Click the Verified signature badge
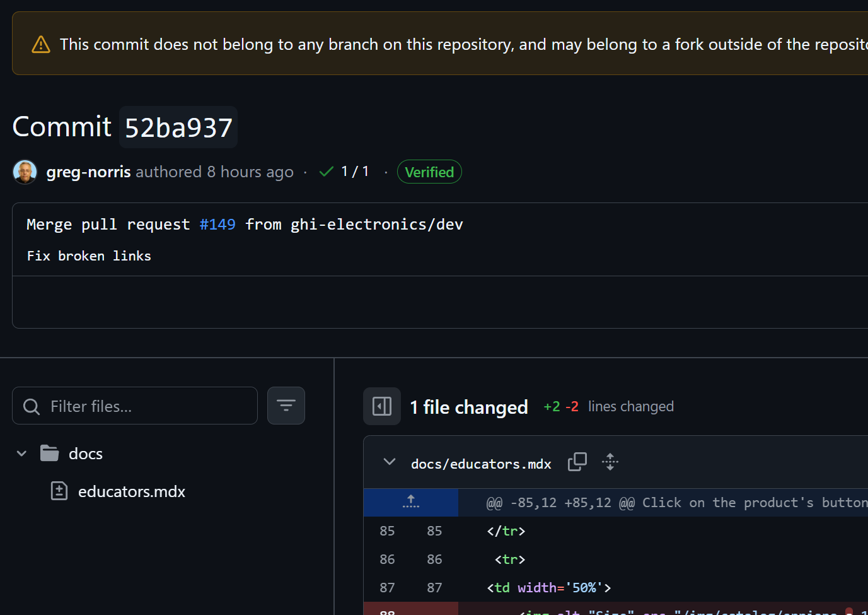This screenshot has height=615, width=868. tap(429, 172)
